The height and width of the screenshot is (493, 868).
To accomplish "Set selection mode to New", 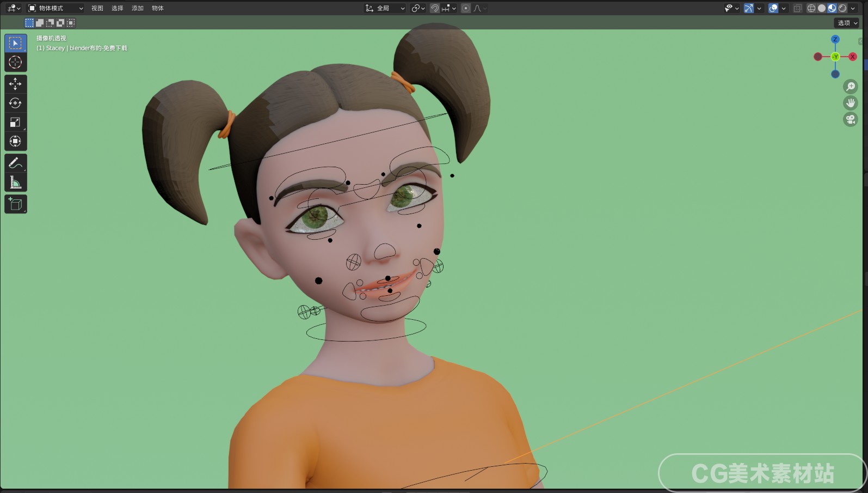I will 29,23.
